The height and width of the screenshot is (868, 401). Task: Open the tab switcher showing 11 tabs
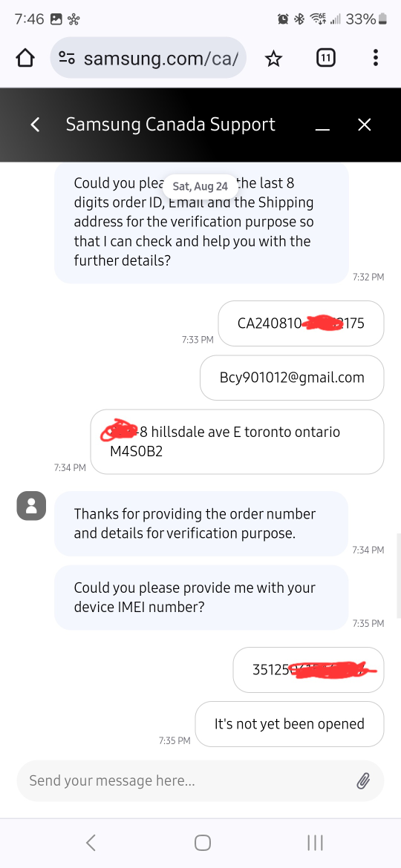[x=326, y=58]
